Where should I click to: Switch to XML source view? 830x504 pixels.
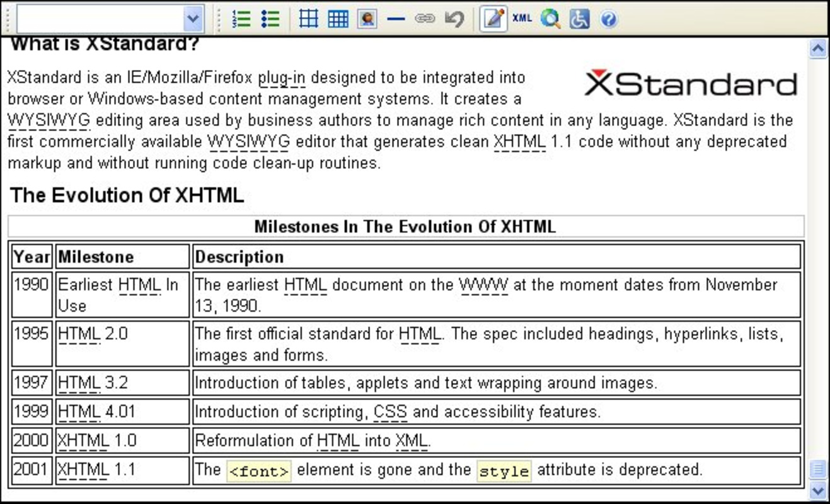pyautogui.click(x=522, y=18)
